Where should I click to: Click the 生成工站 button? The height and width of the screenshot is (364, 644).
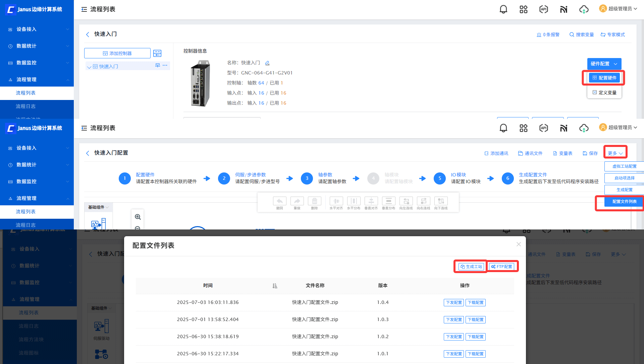pyautogui.click(x=471, y=267)
